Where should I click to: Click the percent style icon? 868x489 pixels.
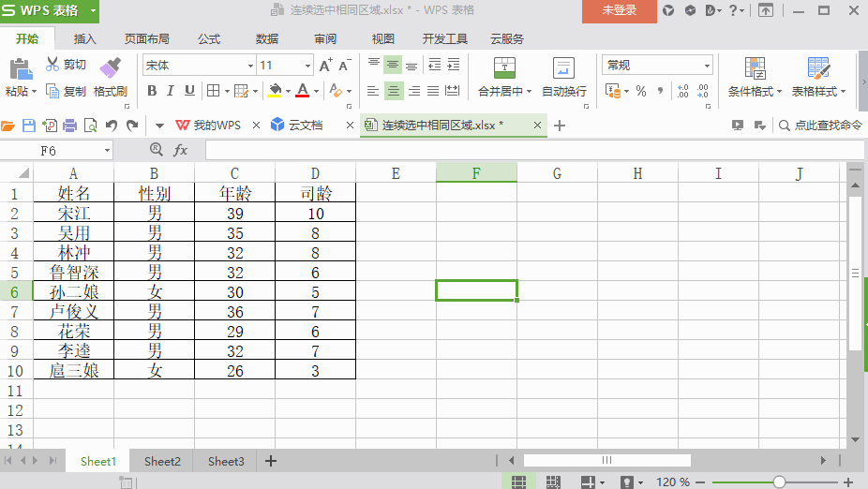(641, 91)
